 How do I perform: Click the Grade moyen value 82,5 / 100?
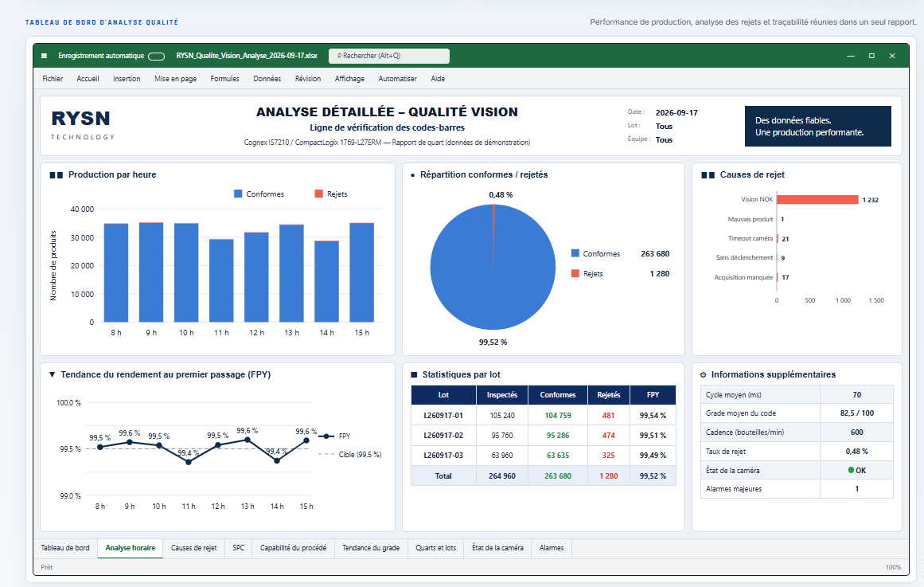tap(857, 413)
